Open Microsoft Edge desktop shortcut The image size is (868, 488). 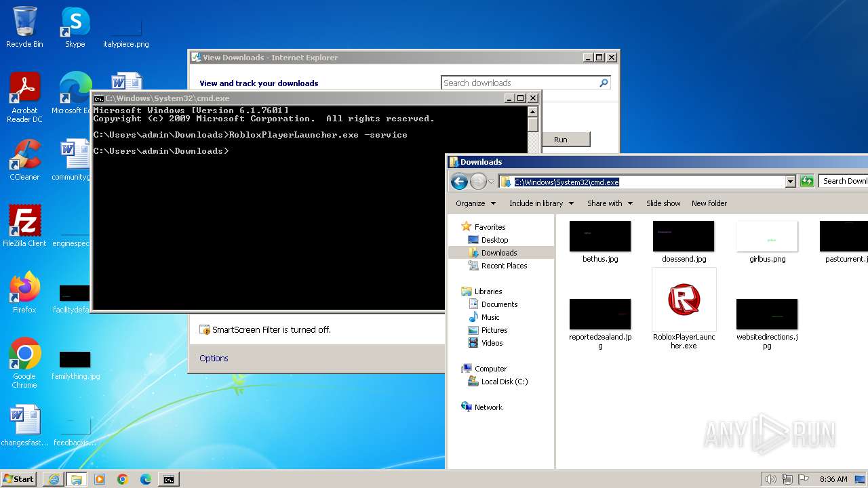(x=73, y=94)
